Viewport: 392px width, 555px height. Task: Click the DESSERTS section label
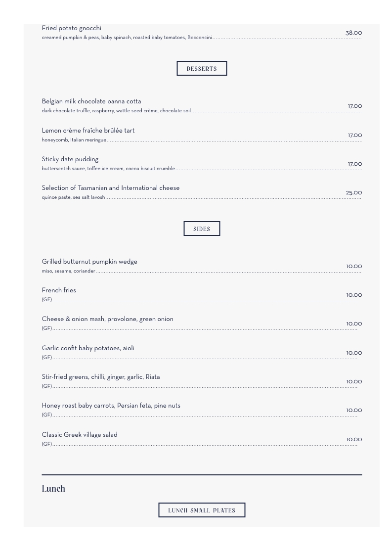202,69
